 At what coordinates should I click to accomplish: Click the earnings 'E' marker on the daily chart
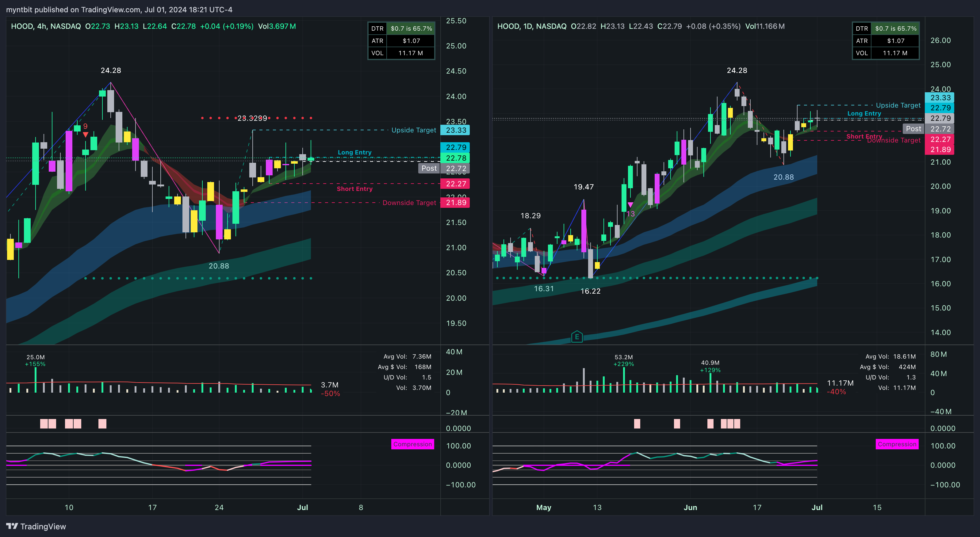pyautogui.click(x=577, y=337)
